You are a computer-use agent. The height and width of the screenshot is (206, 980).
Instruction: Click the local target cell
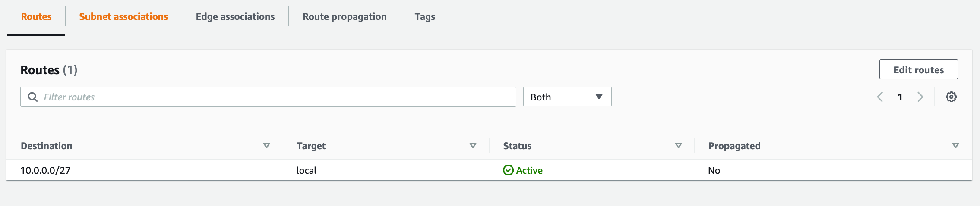pyautogui.click(x=306, y=170)
